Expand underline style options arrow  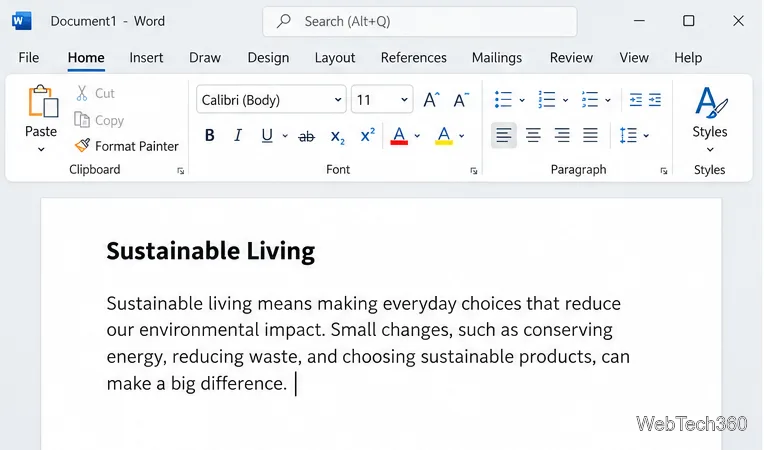click(x=285, y=136)
